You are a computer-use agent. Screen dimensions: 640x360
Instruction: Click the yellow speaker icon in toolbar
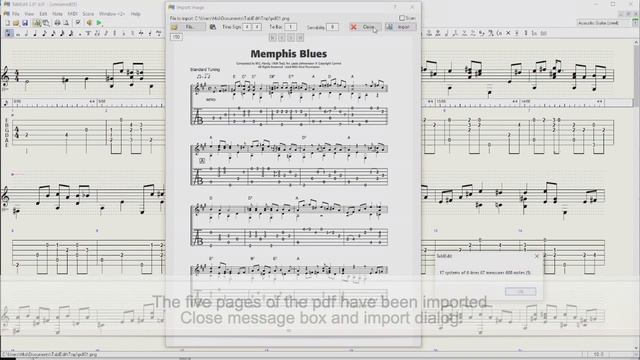pyautogui.click(x=89, y=23)
